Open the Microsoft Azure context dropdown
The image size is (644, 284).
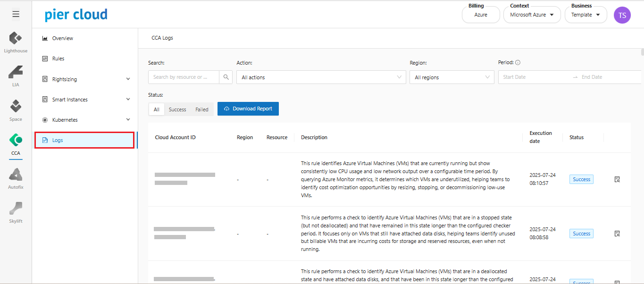(531, 15)
